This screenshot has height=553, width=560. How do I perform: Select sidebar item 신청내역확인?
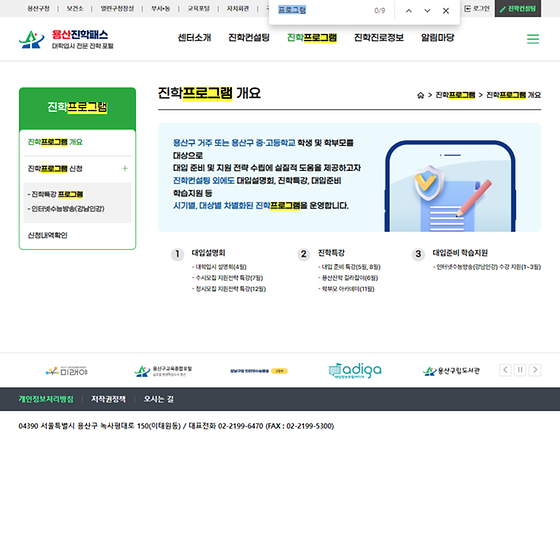point(48,235)
